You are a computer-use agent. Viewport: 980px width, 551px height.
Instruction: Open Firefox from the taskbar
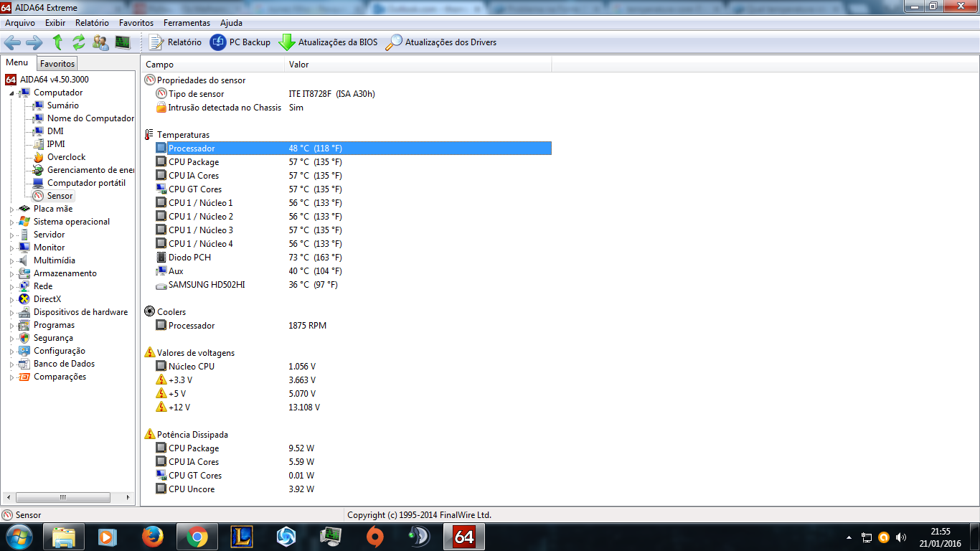coord(152,537)
